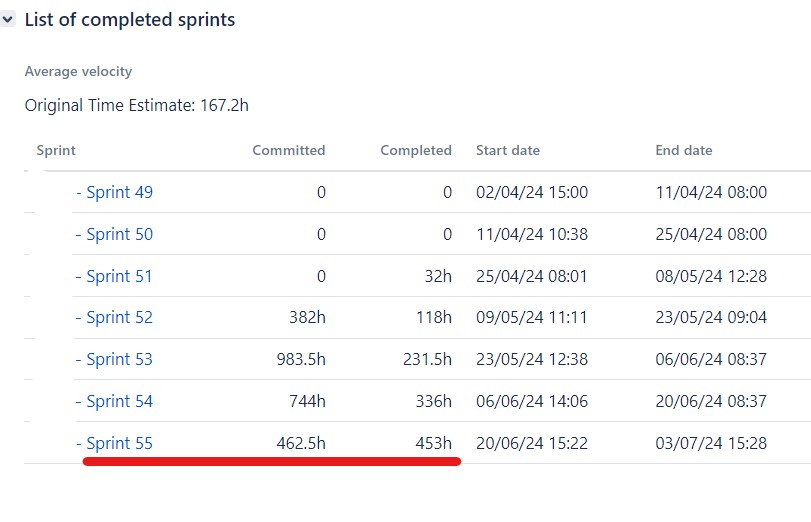
Task: Select Original Time Estimate: 167.2h text
Action: point(137,105)
